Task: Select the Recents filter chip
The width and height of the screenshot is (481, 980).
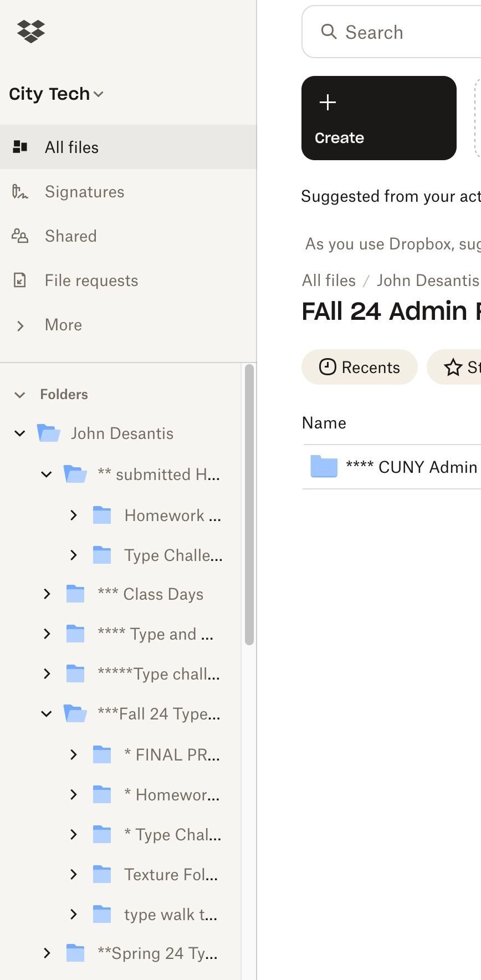Action: pos(360,367)
